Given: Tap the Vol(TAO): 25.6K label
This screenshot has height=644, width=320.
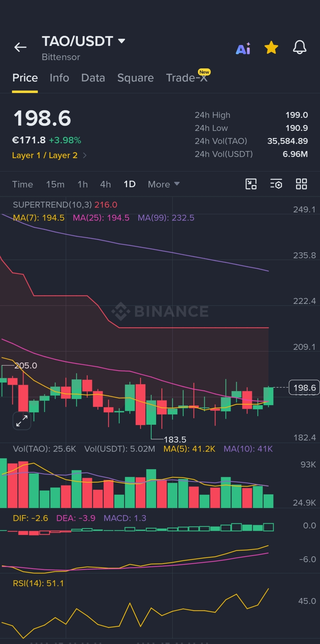Looking at the screenshot, I should [44, 449].
